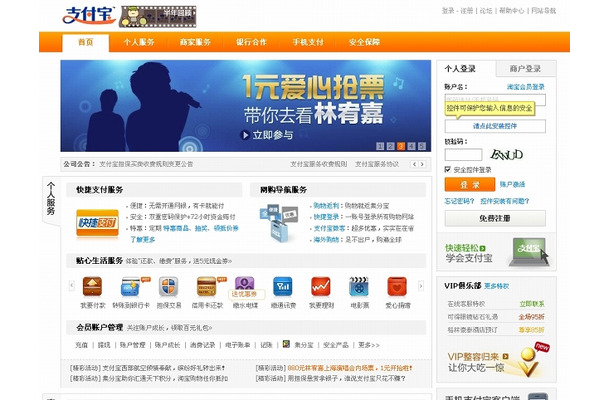Switch banner to slide 3
Image resolution: width=610 pixels, height=400 pixels.
coord(401,146)
